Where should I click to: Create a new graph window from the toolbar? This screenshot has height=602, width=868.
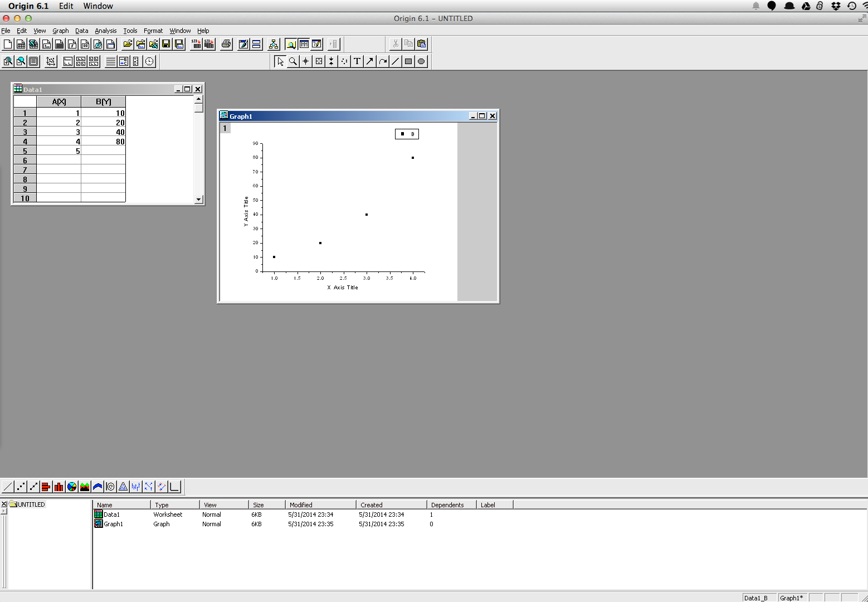click(46, 44)
